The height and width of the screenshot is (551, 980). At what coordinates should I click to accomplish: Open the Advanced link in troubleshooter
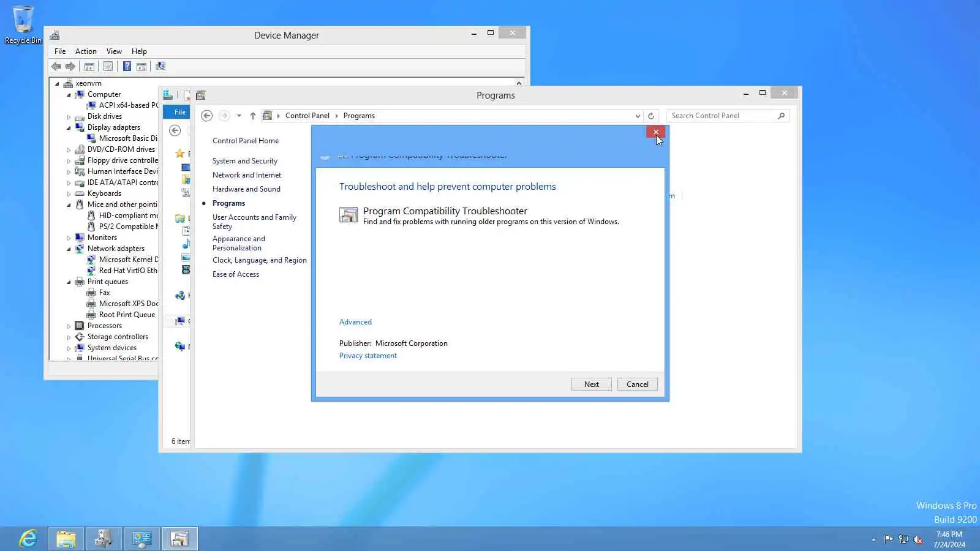[x=355, y=322]
